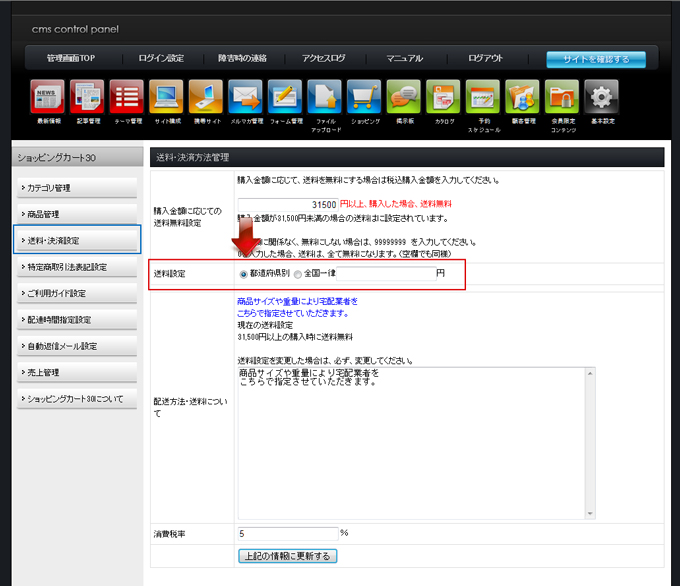Viewport: 680px width, 586px height.
Task: Open the サイト構成 site structure icon
Action: coord(166,97)
